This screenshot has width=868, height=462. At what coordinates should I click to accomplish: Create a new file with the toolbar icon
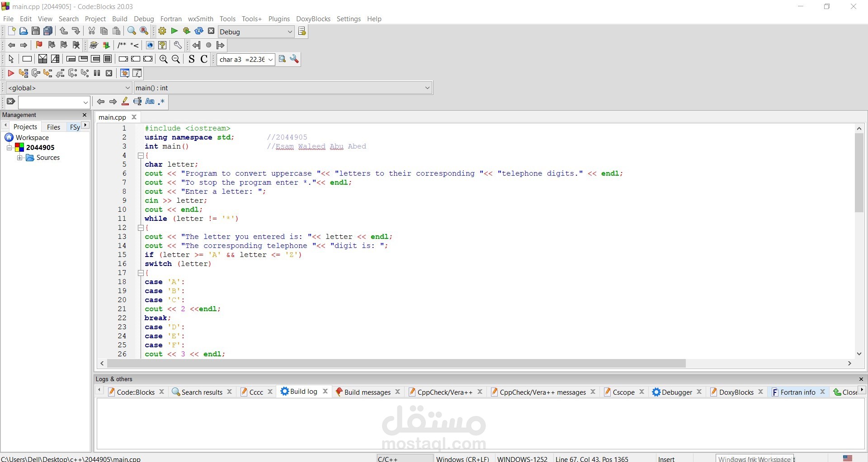coord(11,31)
